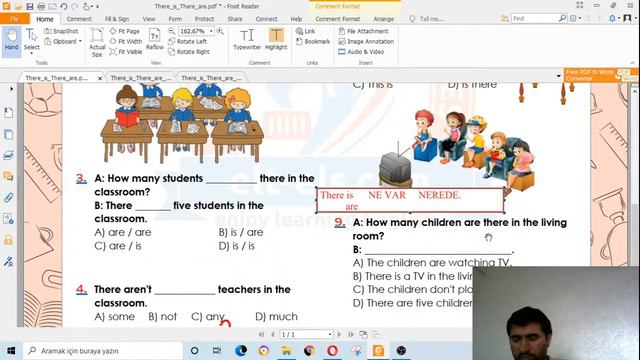Click the Find magnifier search icon
Image resolution: width=640 pixels, height=360 pixels.
562,18
